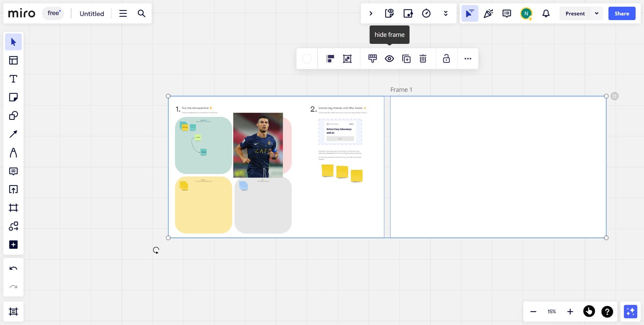Select the connection line arrow tool

(13, 134)
